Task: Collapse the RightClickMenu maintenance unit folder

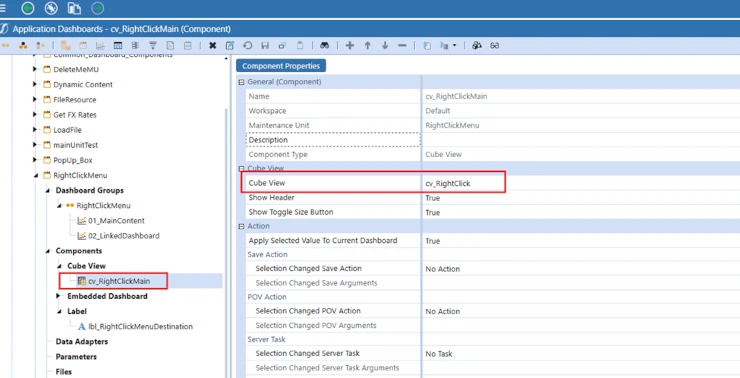Action: pyautogui.click(x=35, y=176)
